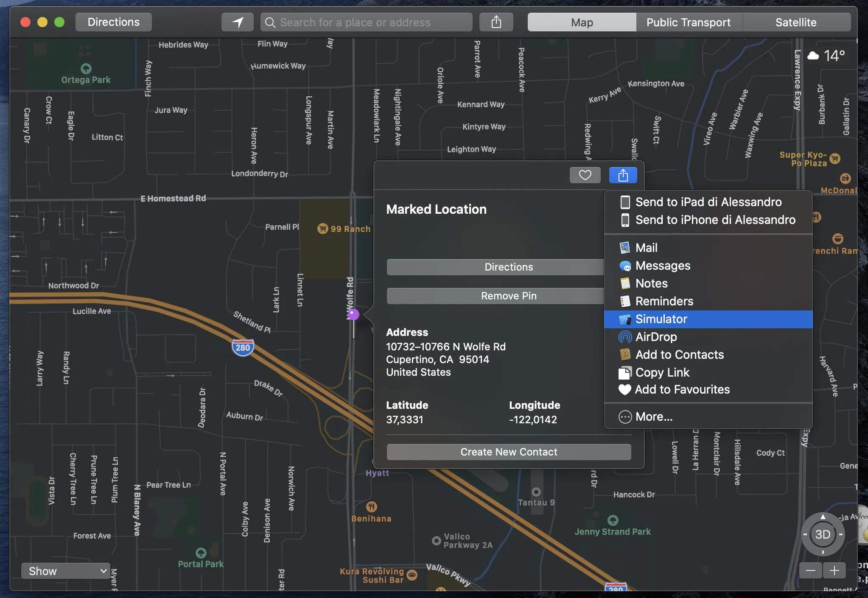Screen dimensions: 868x598
Task: Click the heart favourite icon in popup
Action: tap(585, 175)
